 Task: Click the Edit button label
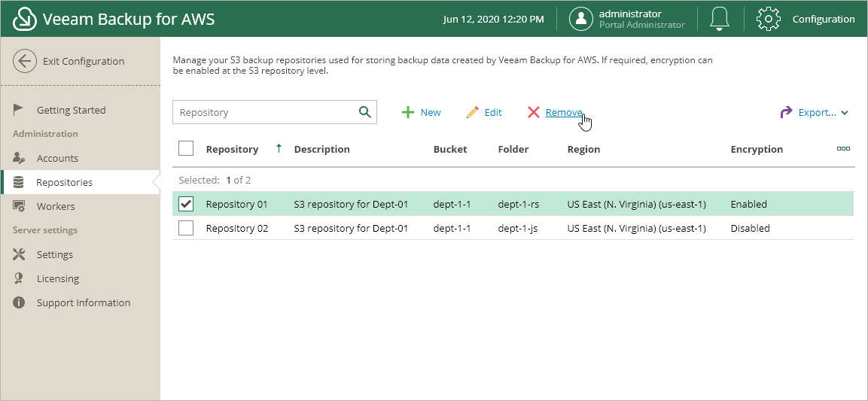pos(493,112)
